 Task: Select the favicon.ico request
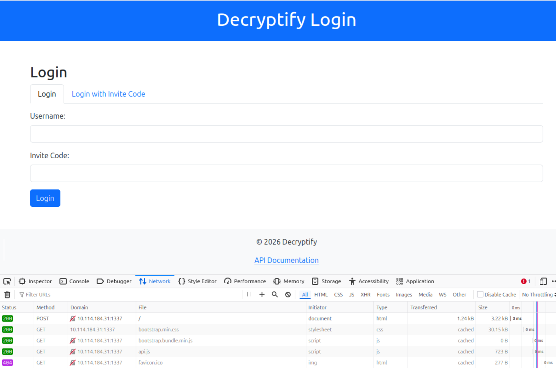278,363
